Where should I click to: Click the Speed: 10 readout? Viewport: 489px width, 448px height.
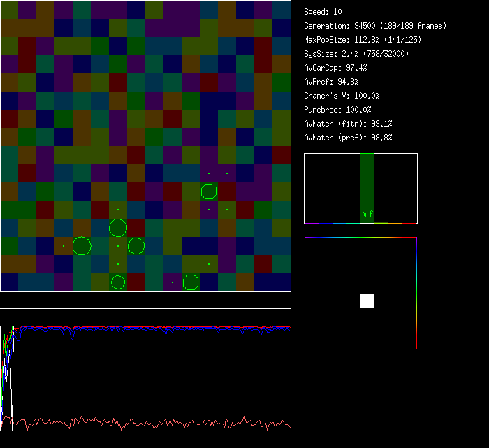pyautogui.click(x=323, y=12)
